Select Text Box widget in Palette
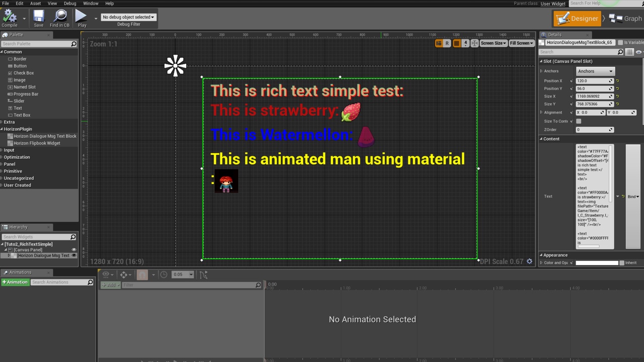The image size is (644, 362). coord(22,115)
